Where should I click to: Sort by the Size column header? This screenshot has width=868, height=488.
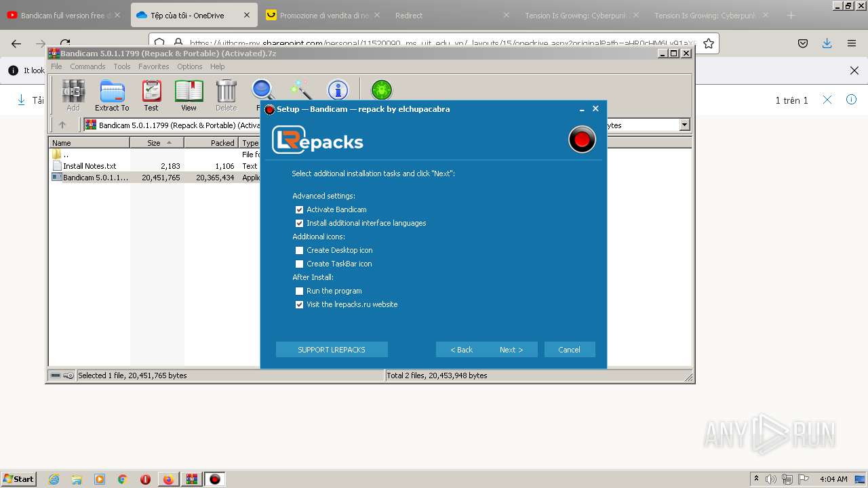(x=157, y=143)
